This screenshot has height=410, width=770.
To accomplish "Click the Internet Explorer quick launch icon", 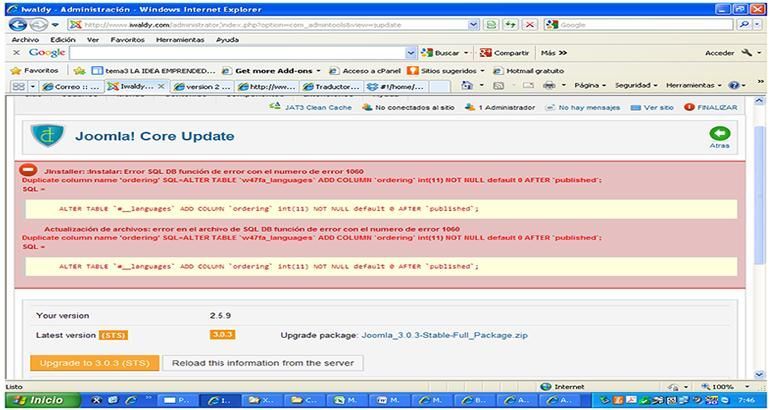I will coord(131,400).
